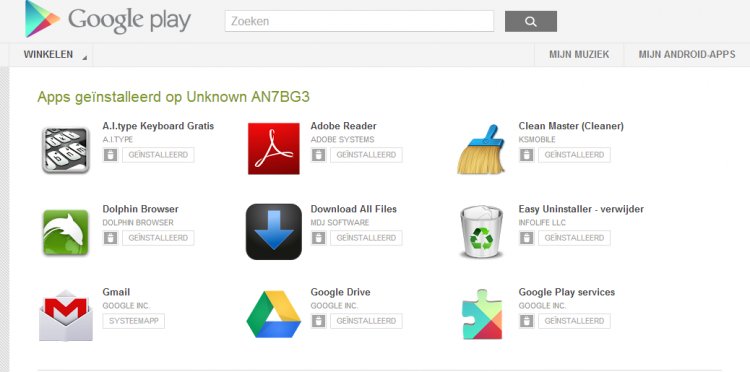750x372 pixels.
Task: Click Geïnstalleerd button for Dolphin Browser
Action: [x=158, y=238]
